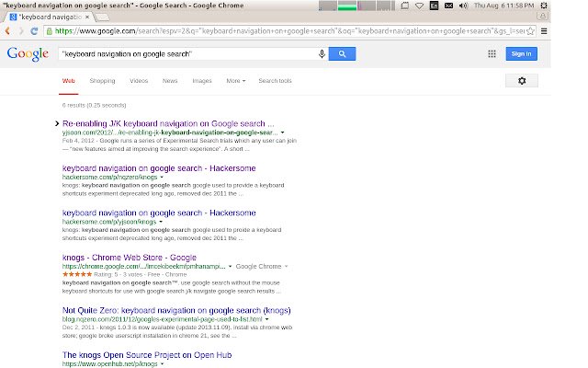Click the five-star rating of knogs
The height and width of the screenshot is (368, 588).
pos(77,274)
